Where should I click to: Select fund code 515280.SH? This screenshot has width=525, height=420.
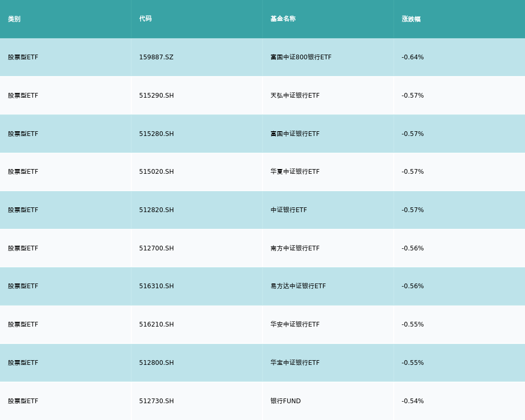(156, 134)
